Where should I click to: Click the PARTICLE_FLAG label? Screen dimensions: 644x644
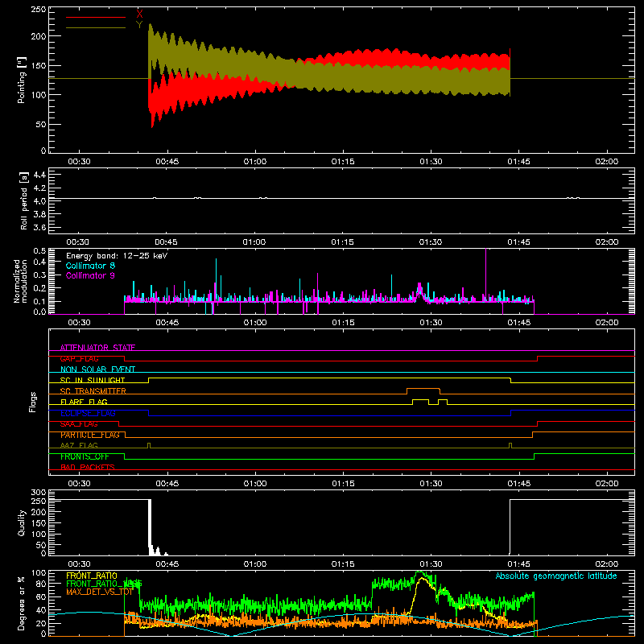(90, 435)
